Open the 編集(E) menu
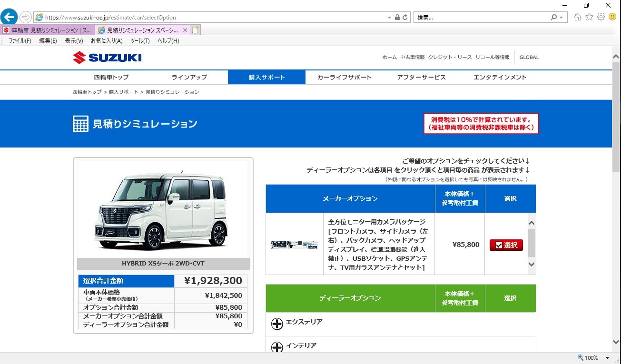 pyautogui.click(x=48, y=41)
